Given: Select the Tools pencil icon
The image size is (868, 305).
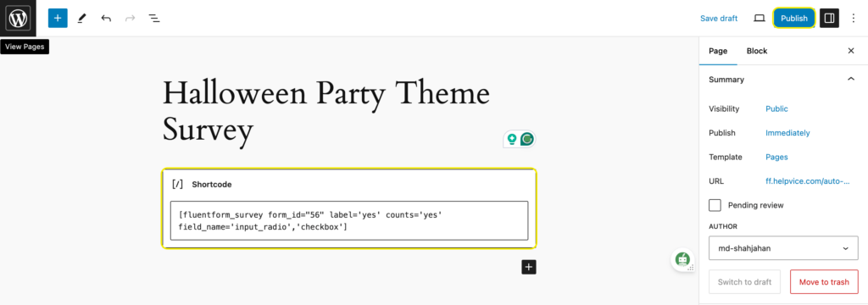Looking at the screenshot, I should (82, 19).
